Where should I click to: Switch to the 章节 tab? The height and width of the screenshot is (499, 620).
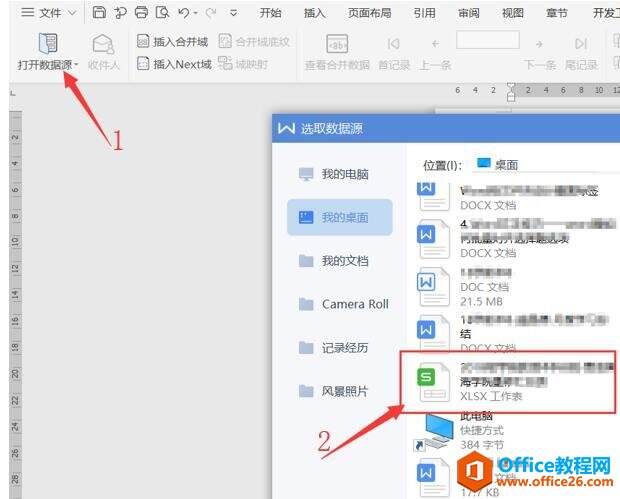(557, 13)
